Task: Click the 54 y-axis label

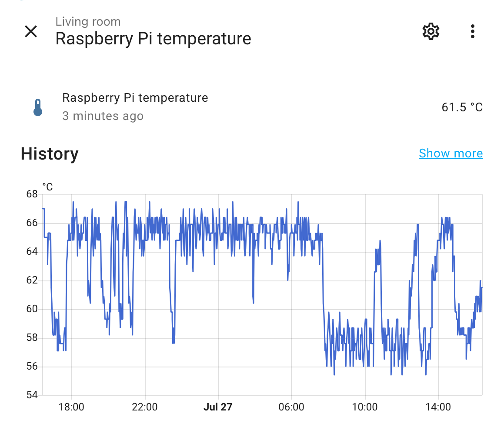Action: pos(32,395)
